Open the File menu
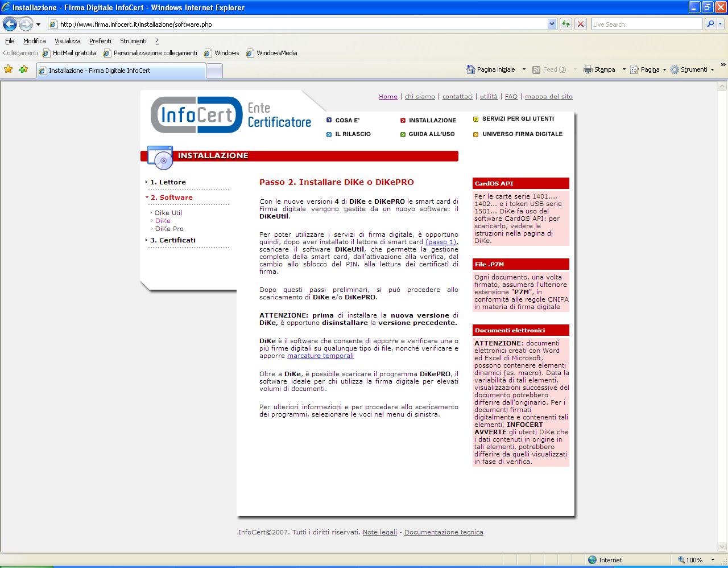Image resolution: width=728 pixels, height=568 pixels. click(10, 41)
